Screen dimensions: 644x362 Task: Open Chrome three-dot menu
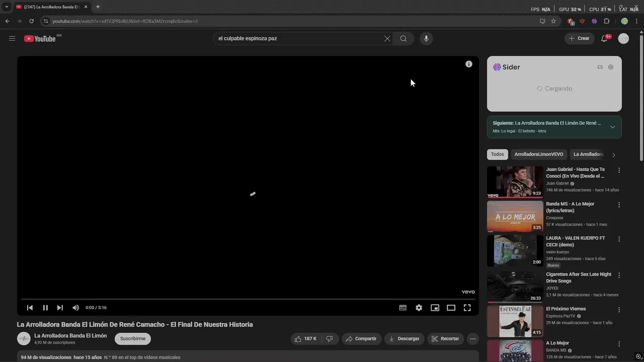(636, 21)
